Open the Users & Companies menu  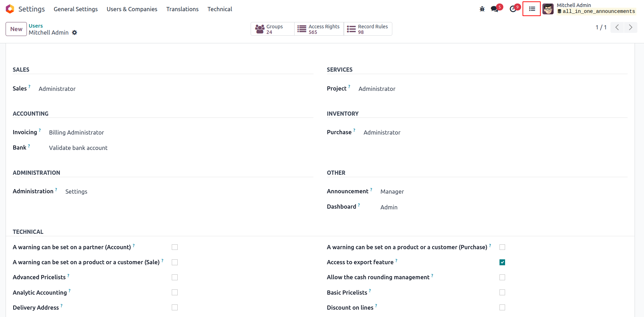pyautogui.click(x=132, y=9)
